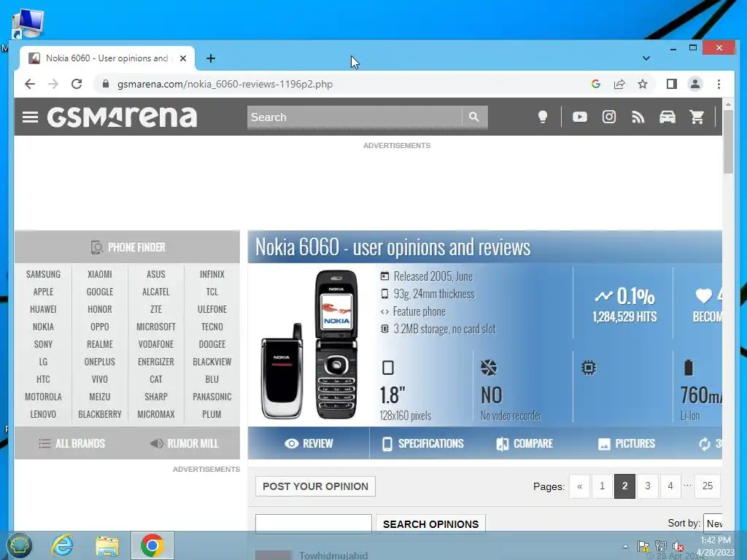747x560 pixels.
Task: Select the BlackBerry brand link
Action: click(x=99, y=414)
